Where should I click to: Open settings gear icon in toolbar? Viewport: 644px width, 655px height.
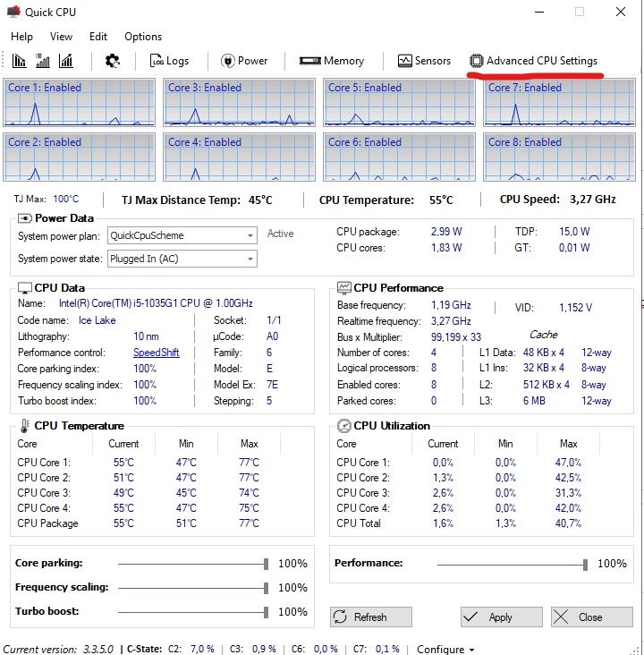tap(113, 61)
